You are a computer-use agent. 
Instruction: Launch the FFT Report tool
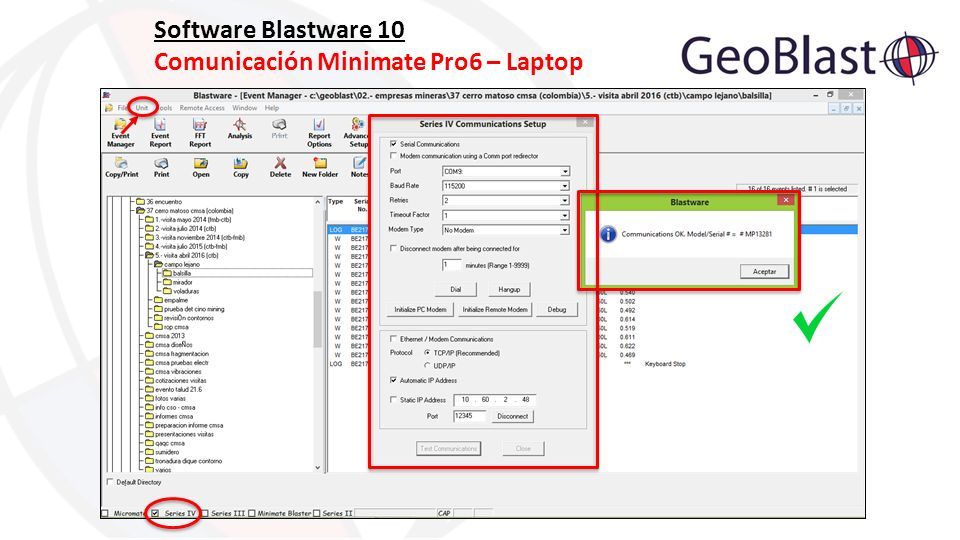(200, 133)
